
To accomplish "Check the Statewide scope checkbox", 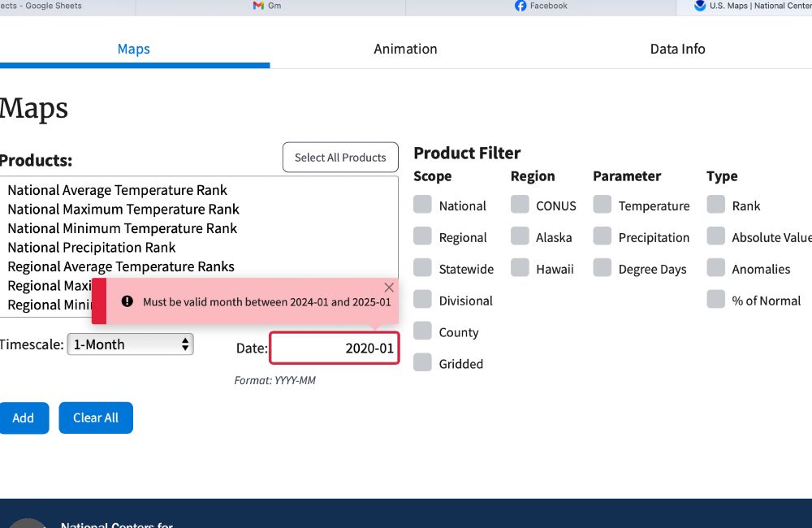I will click(x=422, y=268).
